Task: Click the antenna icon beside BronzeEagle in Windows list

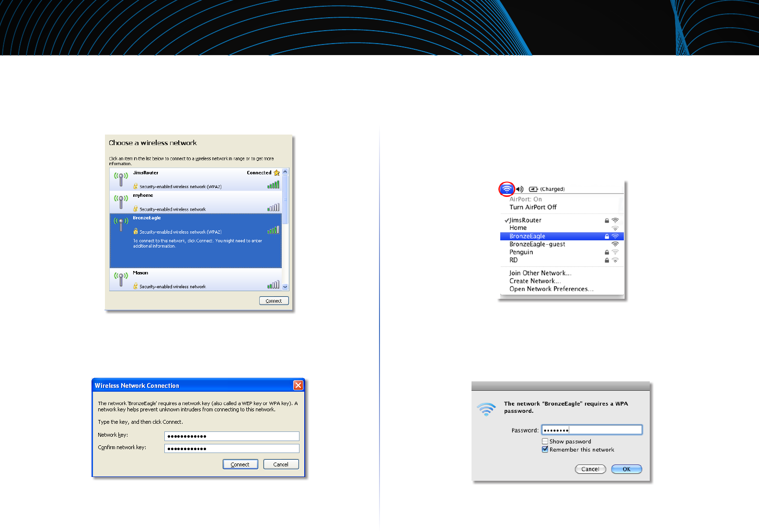Action: tap(121, 224)
